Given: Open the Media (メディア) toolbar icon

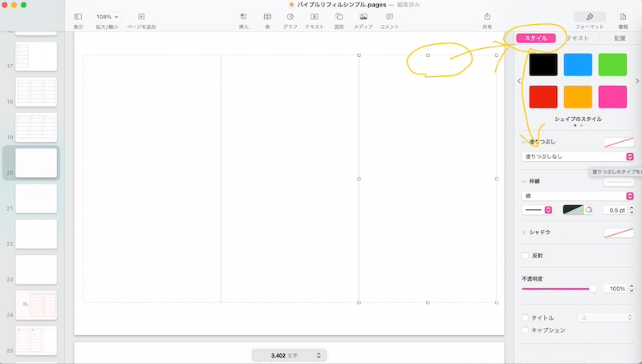Looking at the screenshot, I should point(364,17).
